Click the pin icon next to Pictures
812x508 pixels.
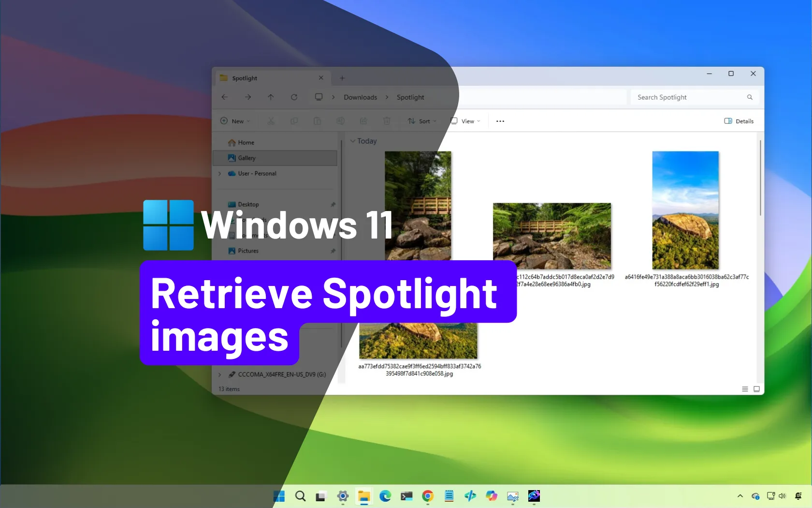point(333,251)
